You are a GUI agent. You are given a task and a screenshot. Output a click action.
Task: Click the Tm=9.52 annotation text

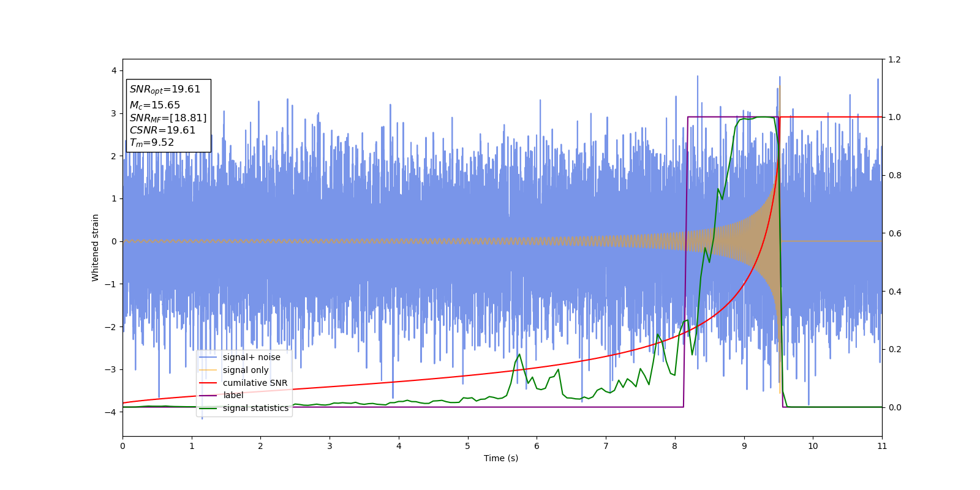pyautogui.click(x=151, y=143)
